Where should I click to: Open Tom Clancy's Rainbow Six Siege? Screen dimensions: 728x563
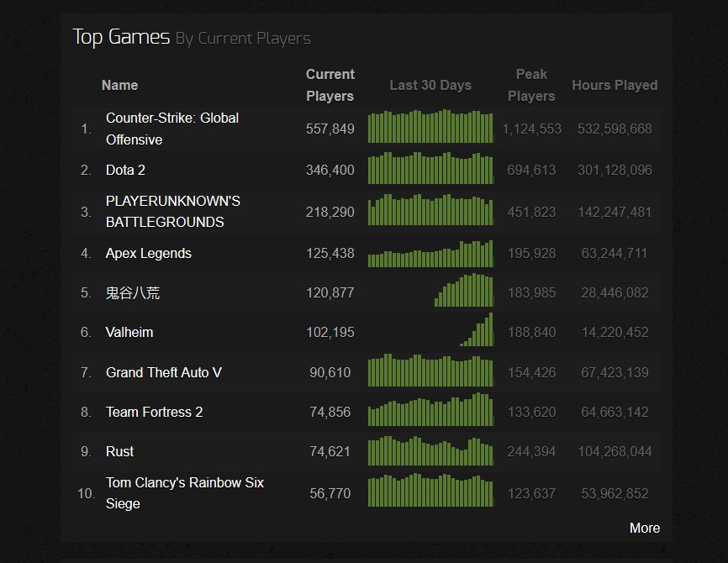[184, 493]
